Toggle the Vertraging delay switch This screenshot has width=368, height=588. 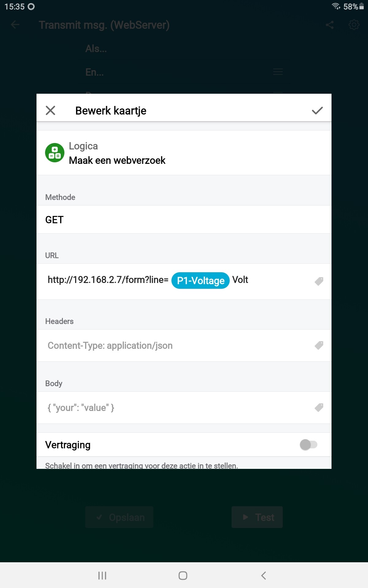pyautogui.click(x=309, y=445)
